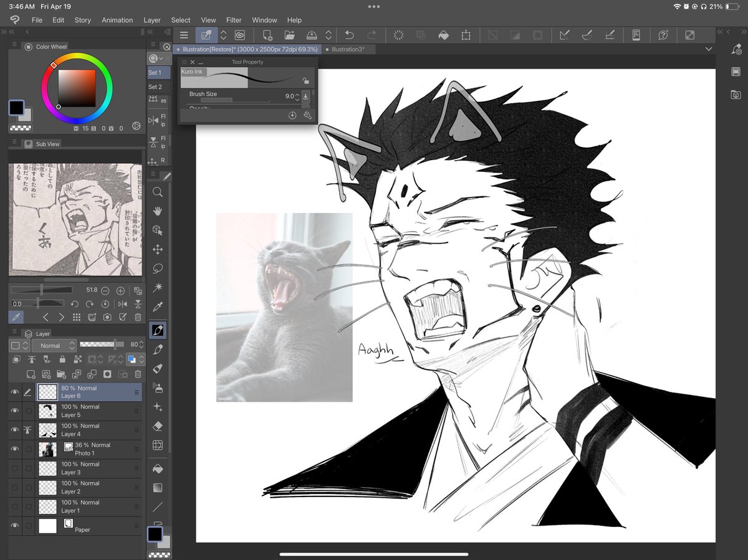Select the Zoom magnifier tool
748x560 pixels.
pyautogui.click(x=158, y=192)
